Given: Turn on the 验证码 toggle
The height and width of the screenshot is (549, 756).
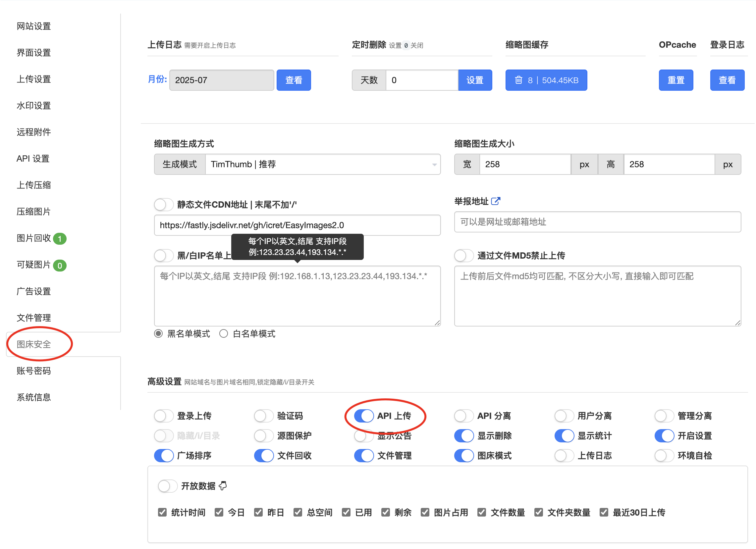Looking at the screenshot, I should [x=263, y=416].
